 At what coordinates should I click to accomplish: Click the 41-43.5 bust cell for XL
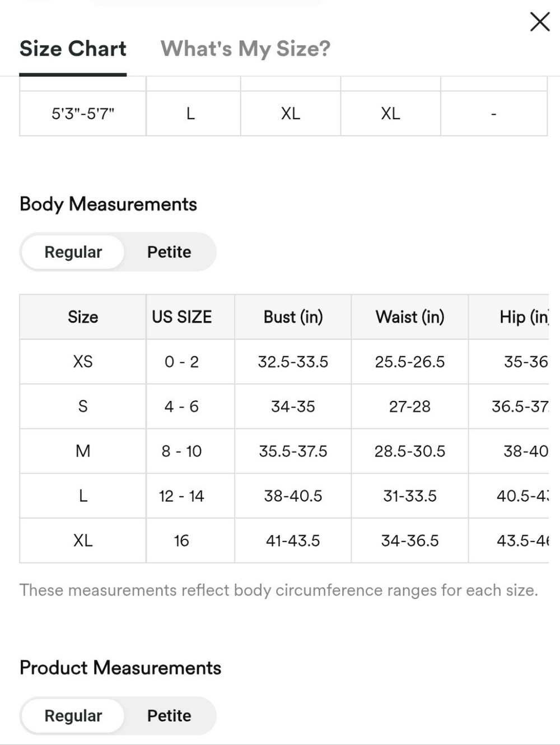(293, 541)
